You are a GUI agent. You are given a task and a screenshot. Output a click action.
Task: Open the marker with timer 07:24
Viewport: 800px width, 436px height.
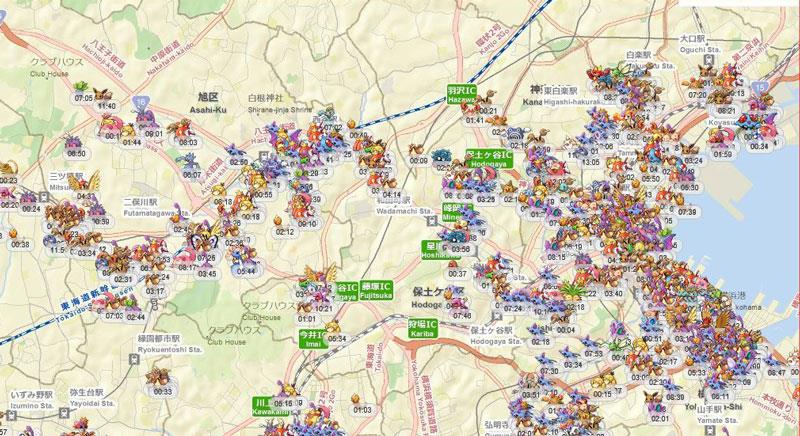click(x=512, y=302)
